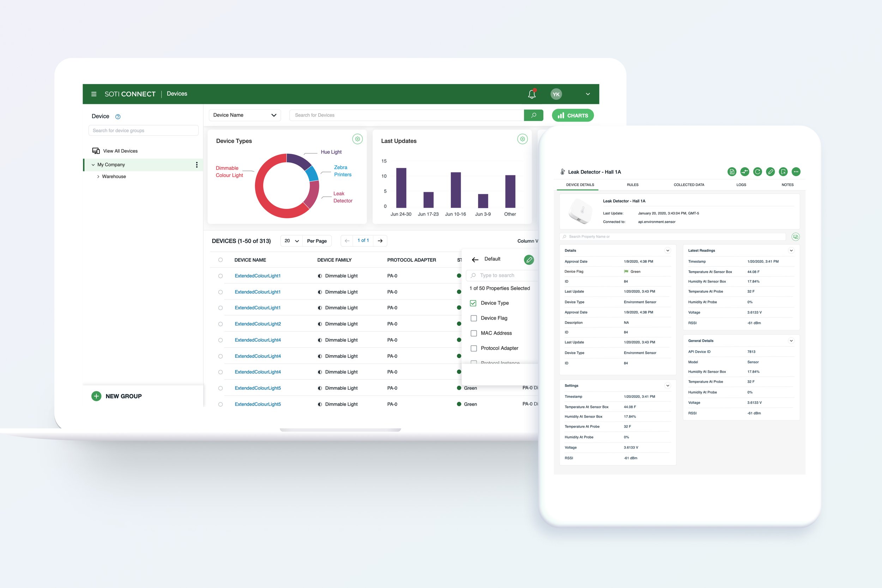Open the My Company kebab menu
Image resolution: width=882 pixels, height=588 pixels.
[197, 165]
